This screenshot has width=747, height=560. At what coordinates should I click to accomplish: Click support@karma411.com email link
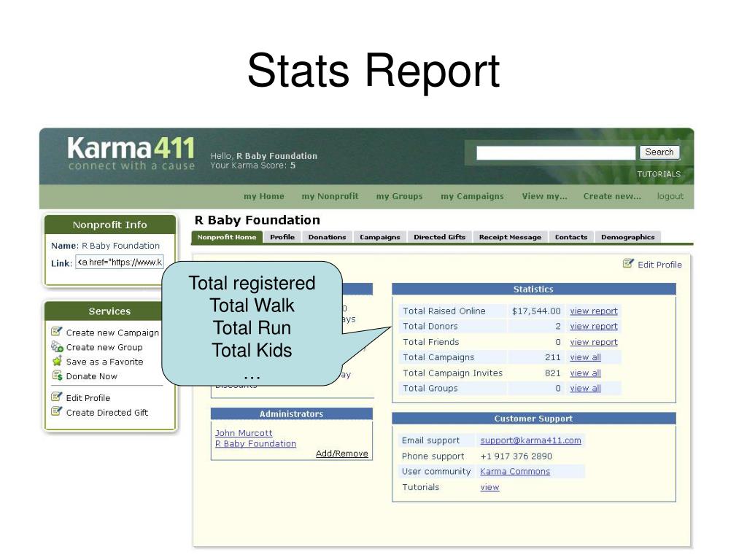[x=531, y=440]
